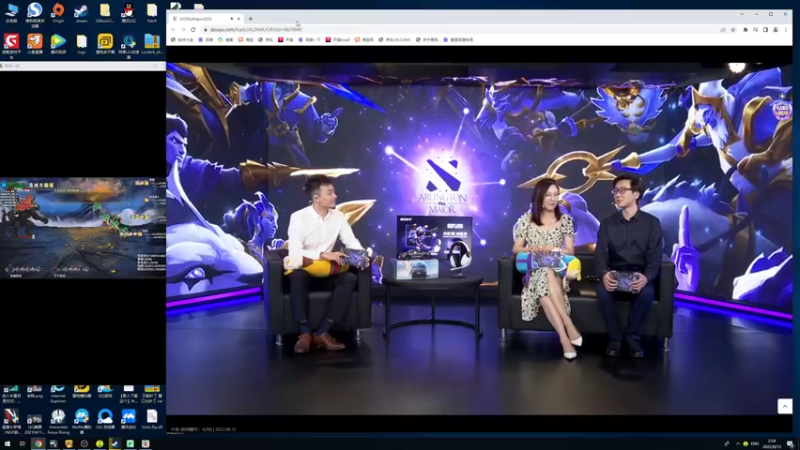800x450 pixels.
Task: Reload the Douyu page in Chrome
Action: [193, 30]
